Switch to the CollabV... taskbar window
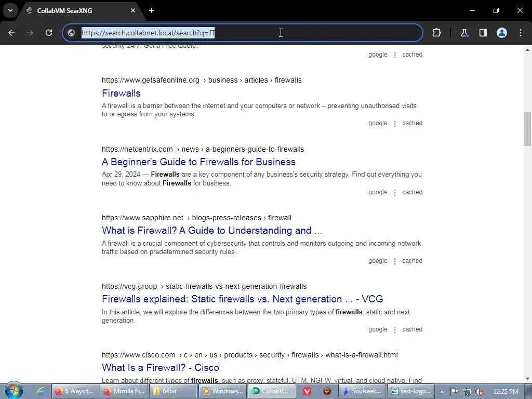Image resolution: width=532 pixels, height=399 pixels. tap(271, 391)
